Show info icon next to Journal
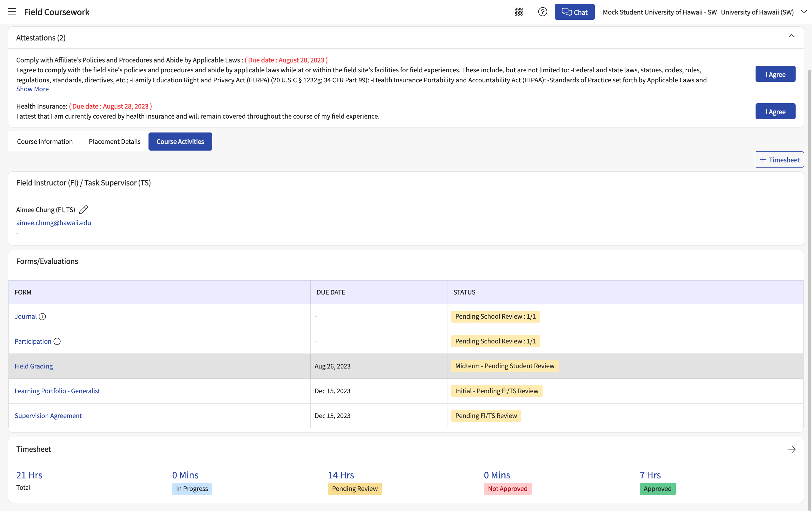The width and height of the screenshot is (812, 511). pyautogui.click(x=42, y=316)
